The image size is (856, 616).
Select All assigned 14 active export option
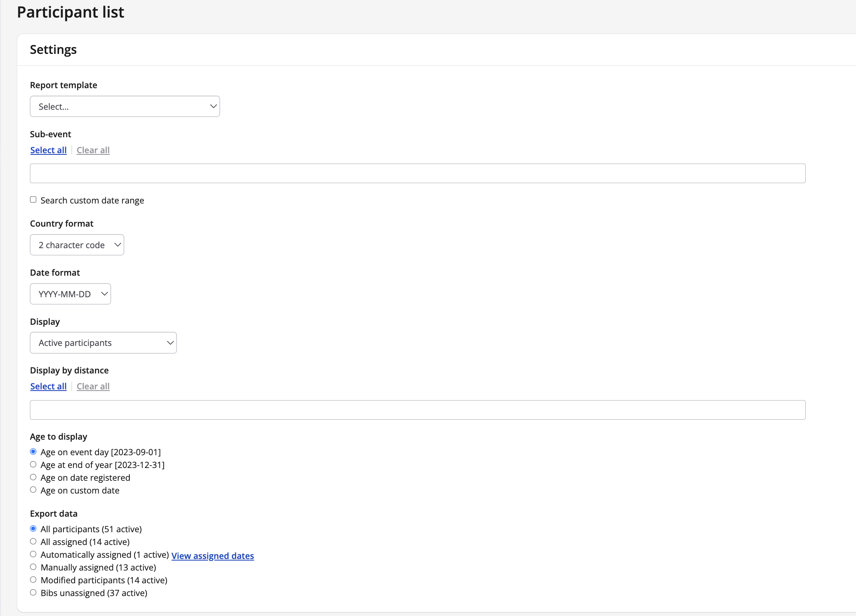[34, 542]
